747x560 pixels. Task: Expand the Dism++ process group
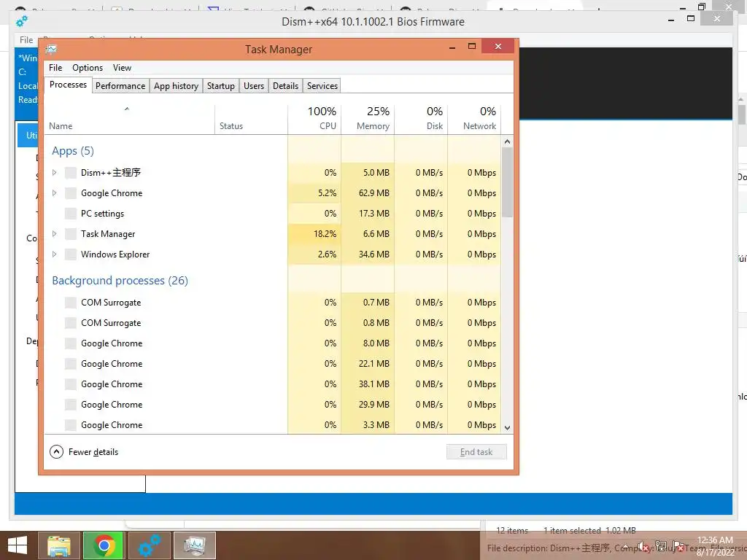54,172
